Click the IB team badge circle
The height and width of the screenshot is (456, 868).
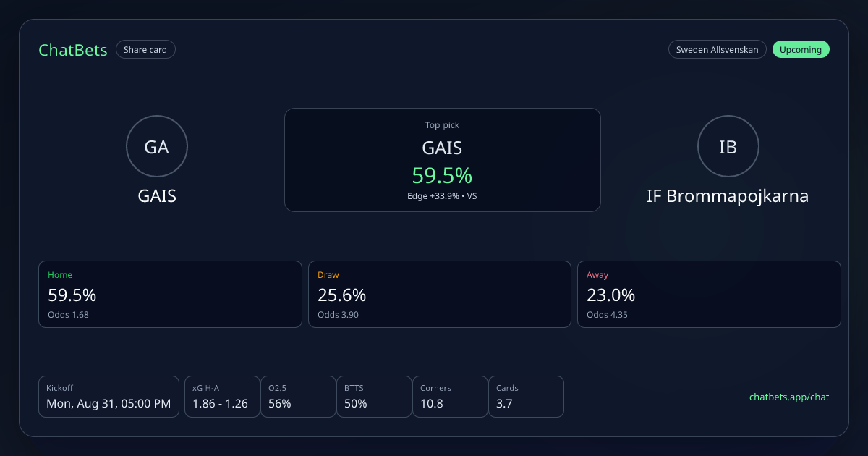(728, 147)
